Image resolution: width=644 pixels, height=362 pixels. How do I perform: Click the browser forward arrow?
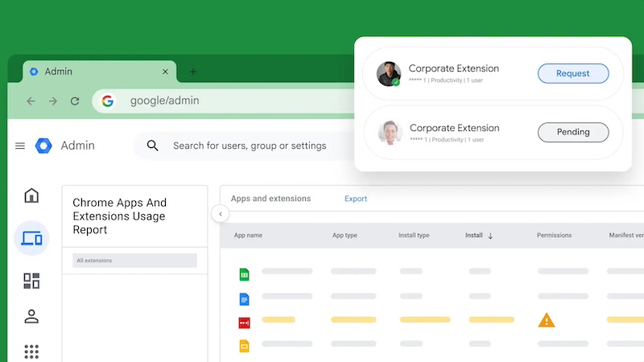52,101
